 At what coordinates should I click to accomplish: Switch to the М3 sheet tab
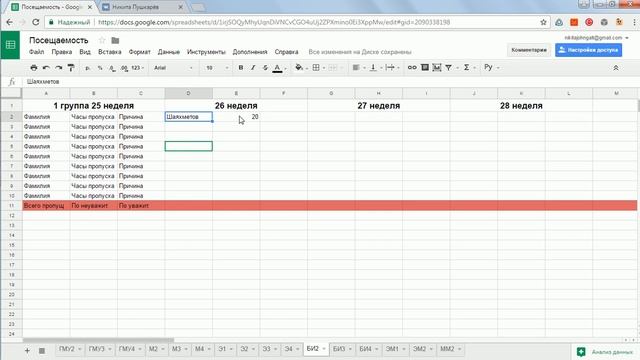pyautogui.click(x=176, y=349)
